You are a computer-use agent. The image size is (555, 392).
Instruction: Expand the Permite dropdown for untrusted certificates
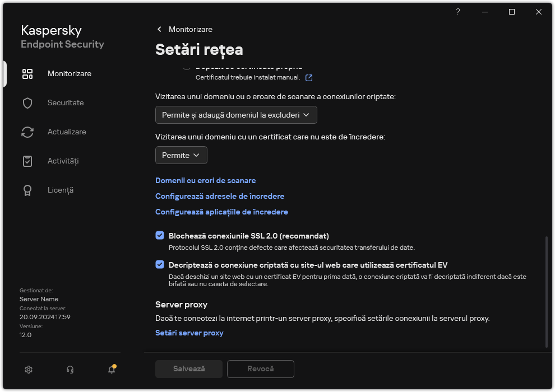point(181,155)
